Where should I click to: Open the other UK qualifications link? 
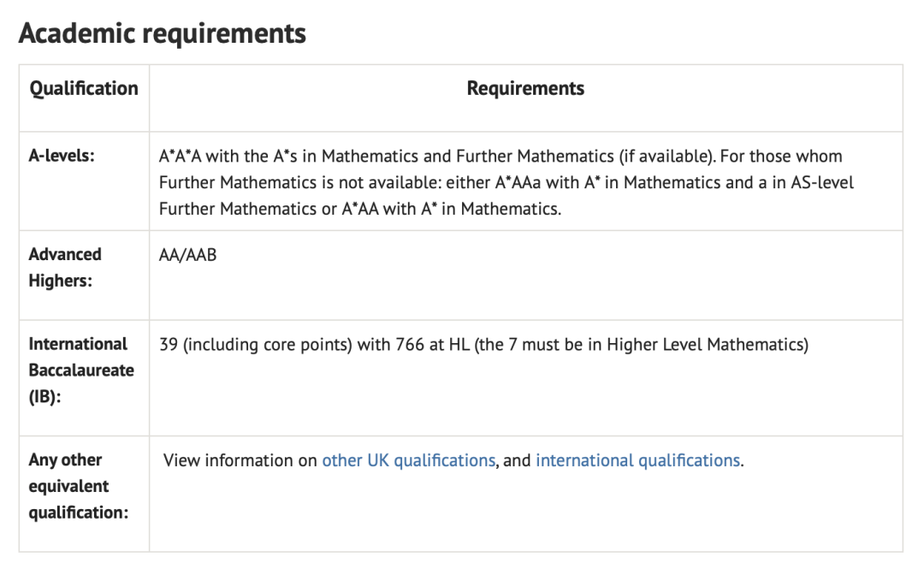coord(408,460)
